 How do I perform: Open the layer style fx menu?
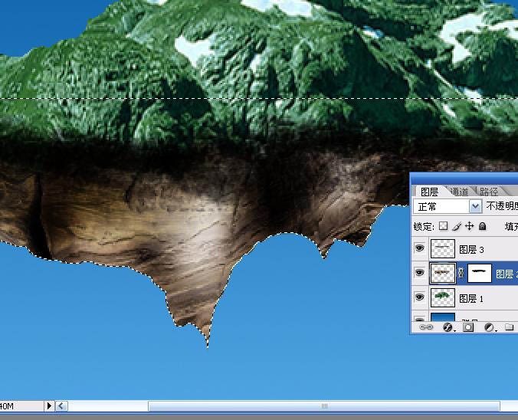(x=448, y=327)
